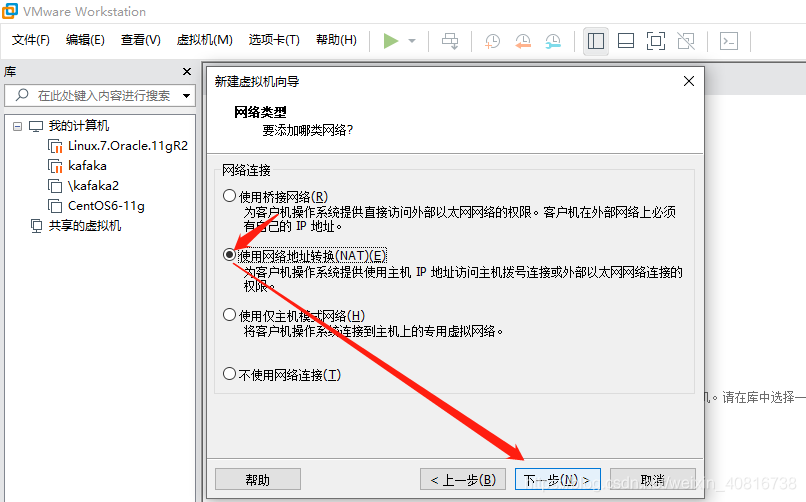Open the 编辑(E) menu
The image size is (806, 502).
pos(85,40)
